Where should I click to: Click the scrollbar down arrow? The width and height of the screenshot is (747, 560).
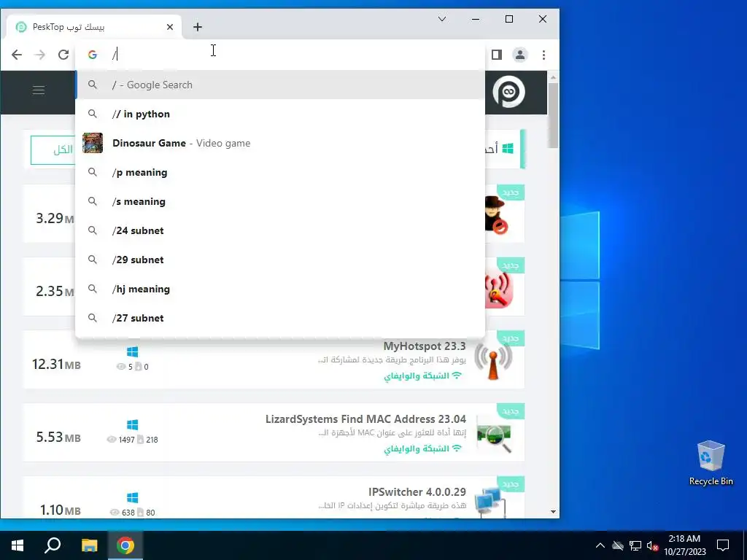click(553, 512)
